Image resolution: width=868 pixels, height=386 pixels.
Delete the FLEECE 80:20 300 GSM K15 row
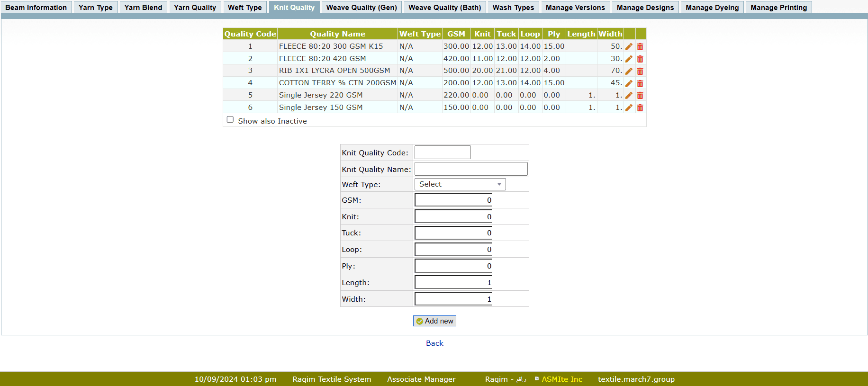640,46
